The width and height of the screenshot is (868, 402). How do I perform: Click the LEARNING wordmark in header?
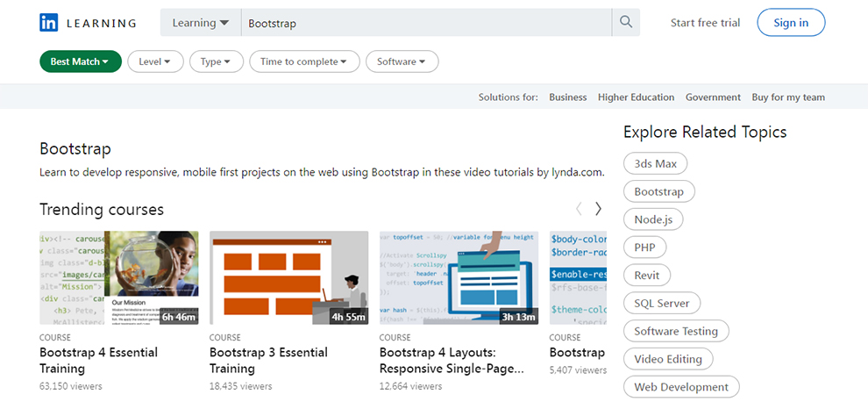102,24
